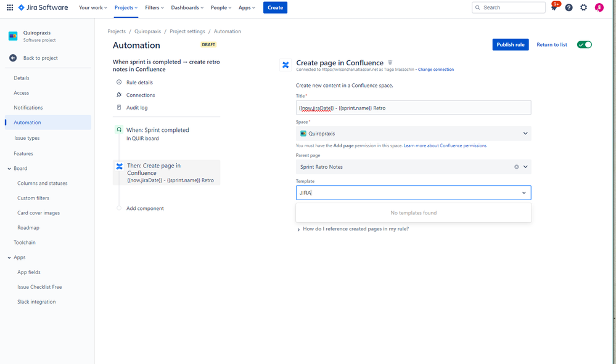Click the No templates found message
Screen dimensions: 616x364
coord(413,213)
